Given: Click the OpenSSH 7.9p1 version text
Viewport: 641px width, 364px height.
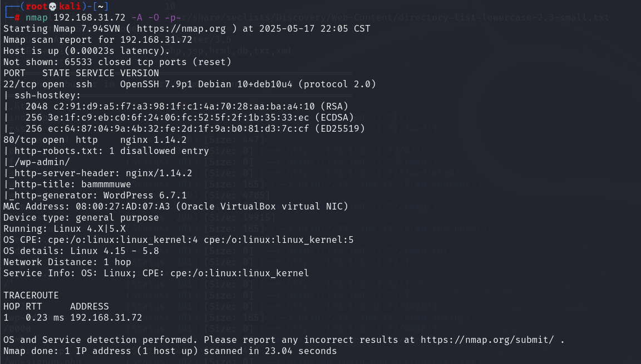Looking at the screenshot, I should click(x=156, y=84).
